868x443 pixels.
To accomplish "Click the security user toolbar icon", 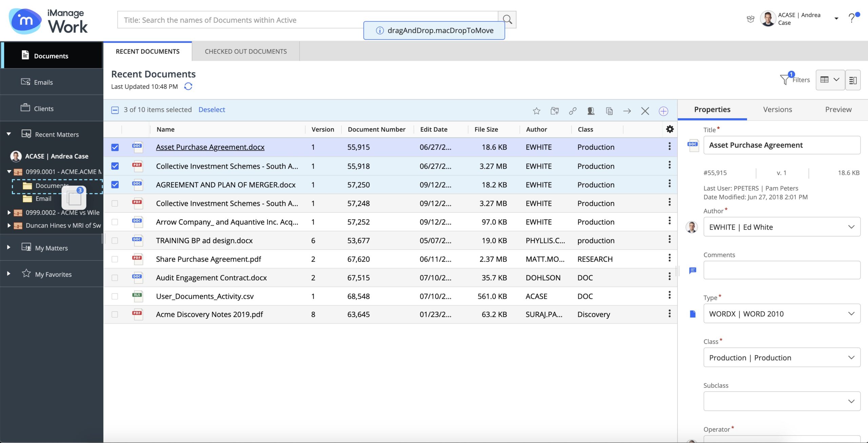I will [x=591, y=111].
